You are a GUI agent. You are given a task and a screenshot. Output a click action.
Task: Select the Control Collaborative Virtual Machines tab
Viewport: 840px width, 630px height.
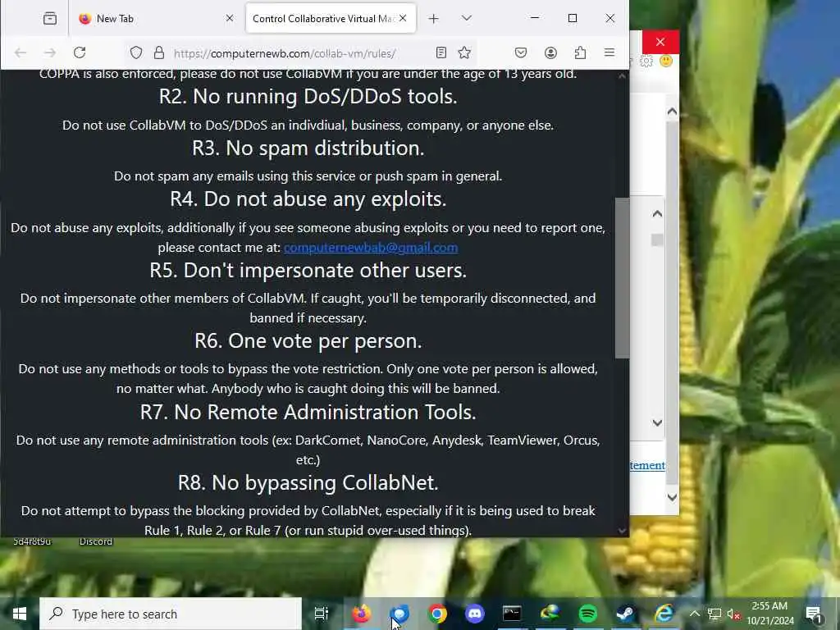tap(331, 18)
